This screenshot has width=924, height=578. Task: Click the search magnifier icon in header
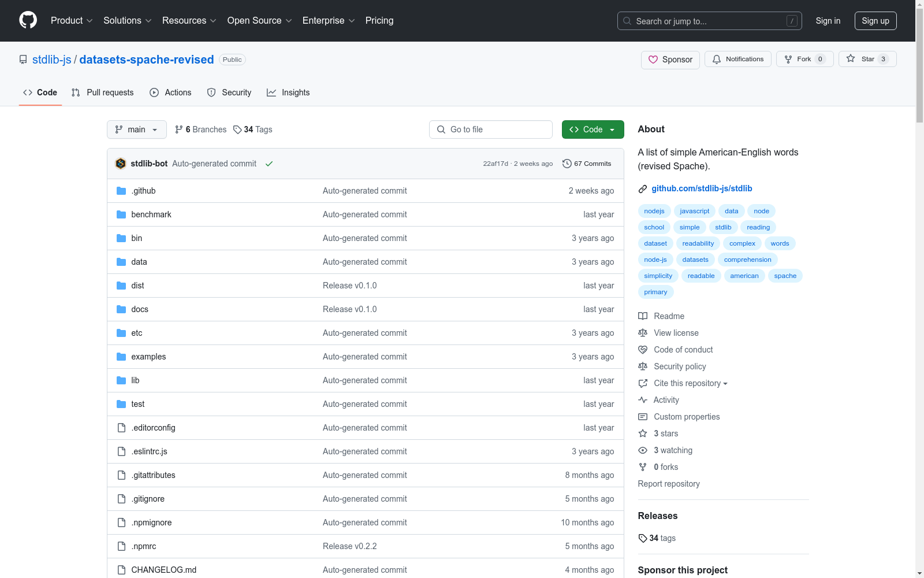(627, 21)
